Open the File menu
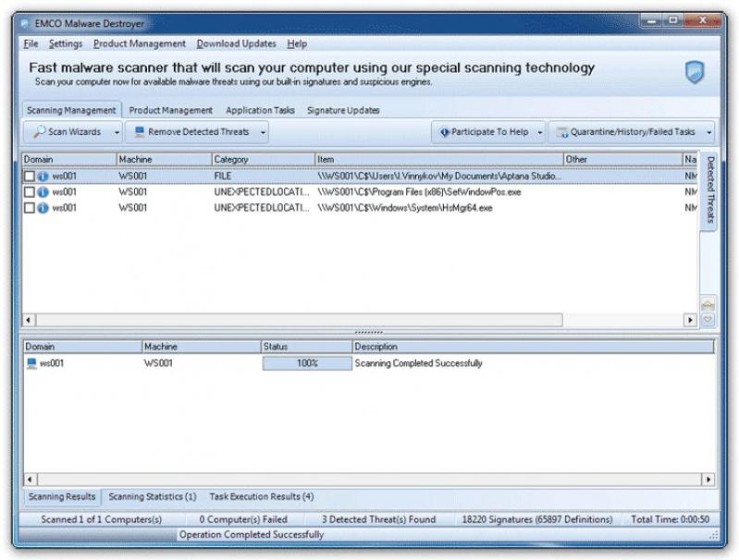This screenshot has width=739, height=560. point(31,43)
